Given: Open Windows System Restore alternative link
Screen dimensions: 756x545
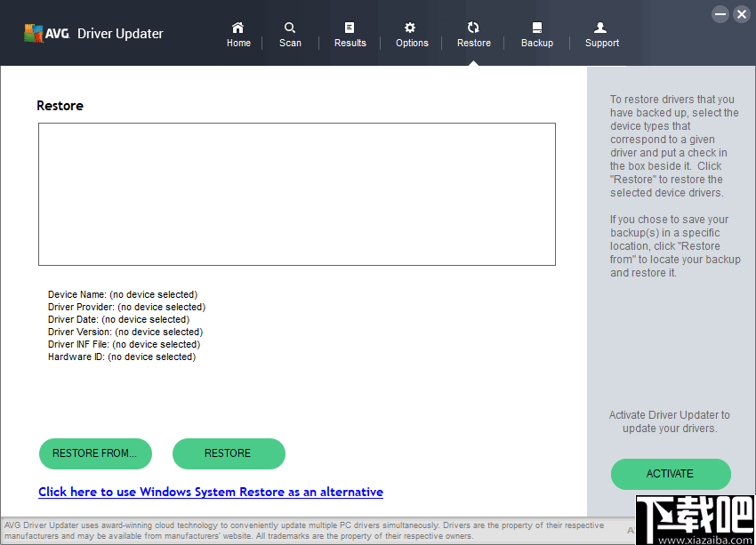Looking at the screenshot, I should (x=211, y=492).
